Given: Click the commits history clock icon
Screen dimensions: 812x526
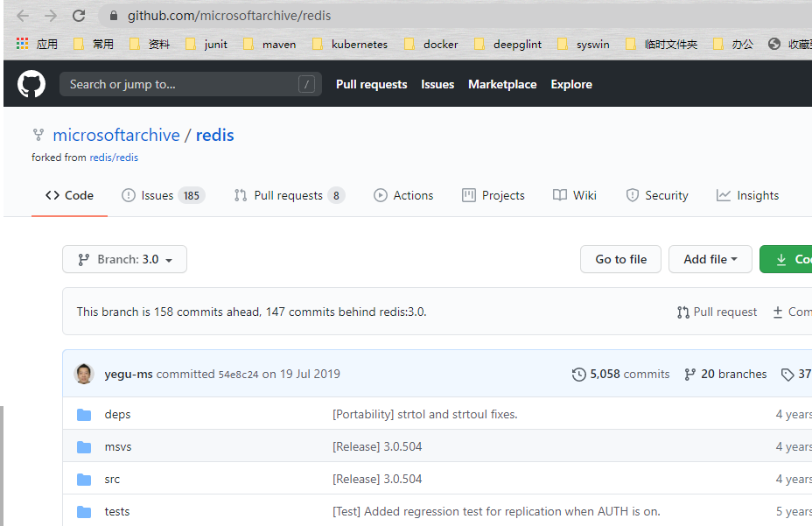Looking at the screenshot, I should pyautogui.click(x=579, y=375).
